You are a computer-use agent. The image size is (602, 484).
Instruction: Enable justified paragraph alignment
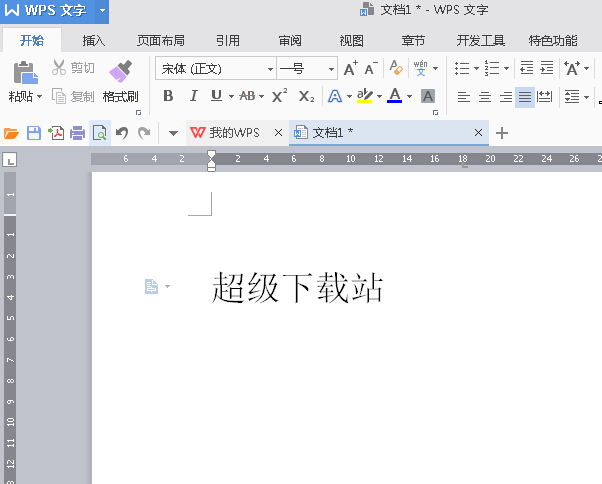tap(525, 97)
